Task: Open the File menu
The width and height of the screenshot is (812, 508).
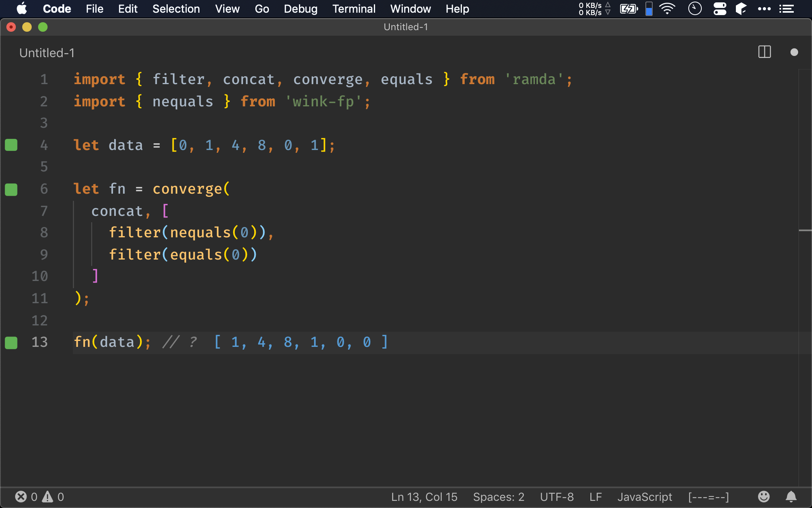Action: (94, 9)
